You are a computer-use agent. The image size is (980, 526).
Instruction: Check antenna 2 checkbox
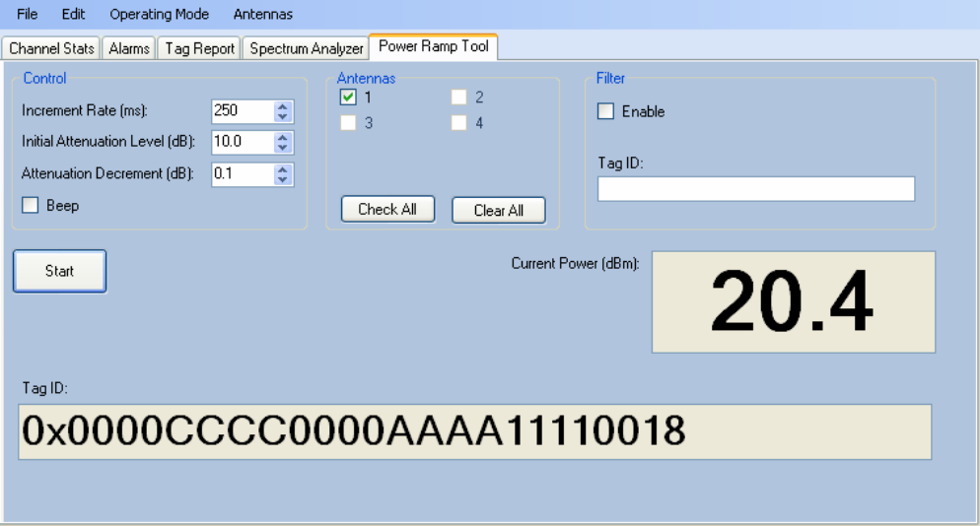pyautogui.click(x=458, y=97)
